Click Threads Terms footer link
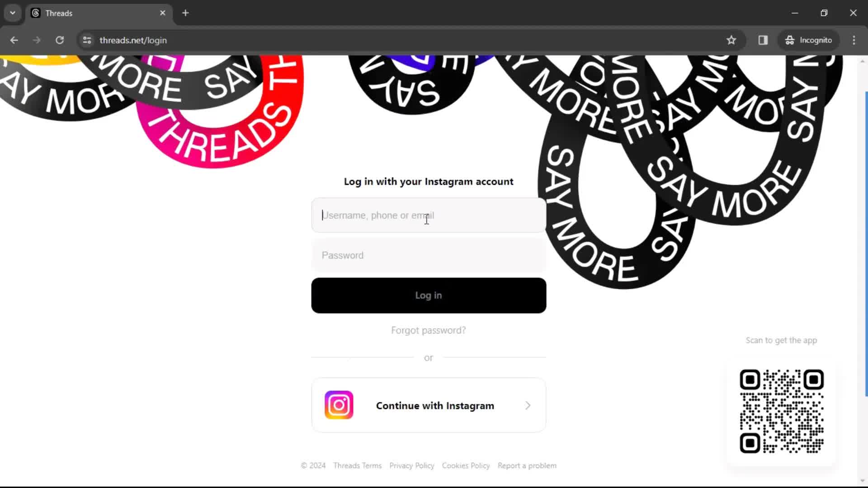The image size is (868, 488). pyautogui.click(x=357, y=465)
